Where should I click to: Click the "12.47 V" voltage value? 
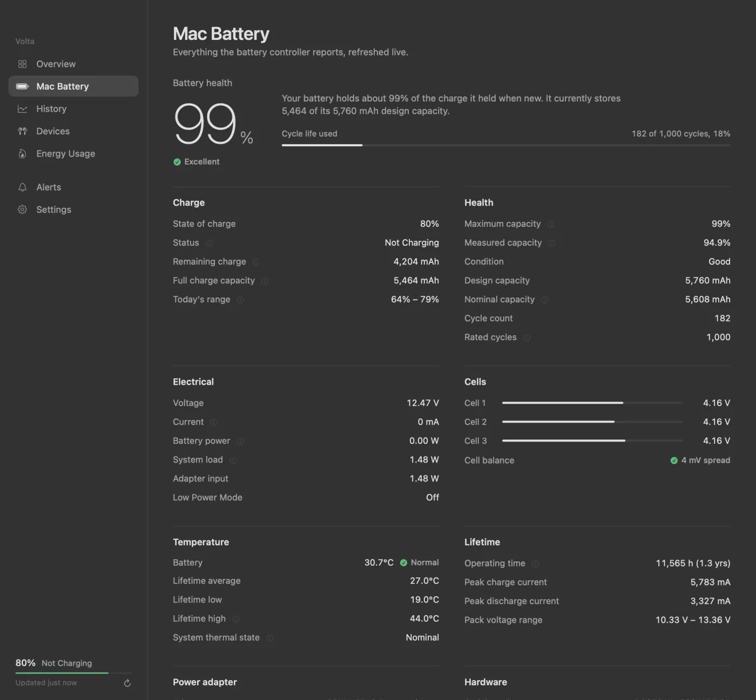pyautogui.click(x=423, y=403)
